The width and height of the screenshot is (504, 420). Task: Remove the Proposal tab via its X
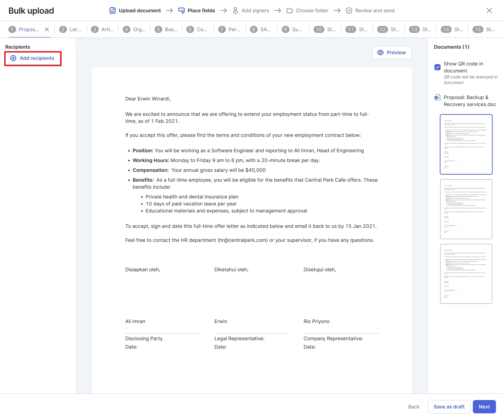[47, 29]
